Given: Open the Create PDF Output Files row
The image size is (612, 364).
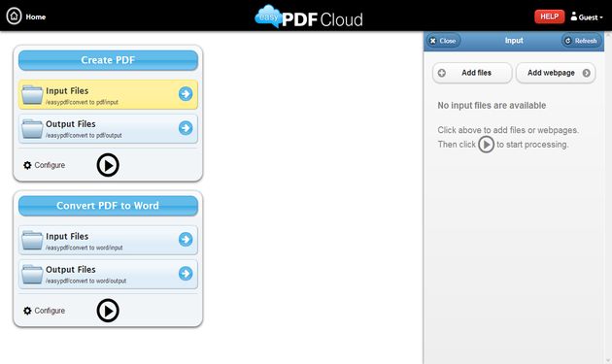Looking at the screenshot, I should pos(108,128).
